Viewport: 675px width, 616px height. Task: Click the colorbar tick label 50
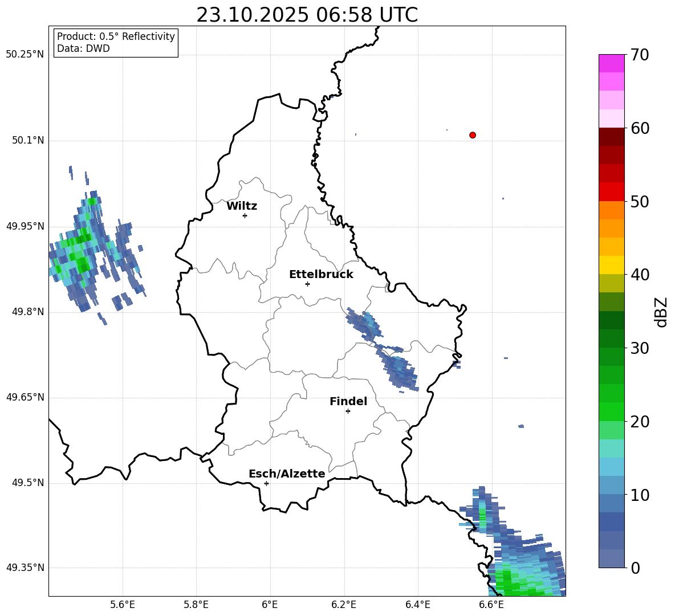click(x=640, y=201)
